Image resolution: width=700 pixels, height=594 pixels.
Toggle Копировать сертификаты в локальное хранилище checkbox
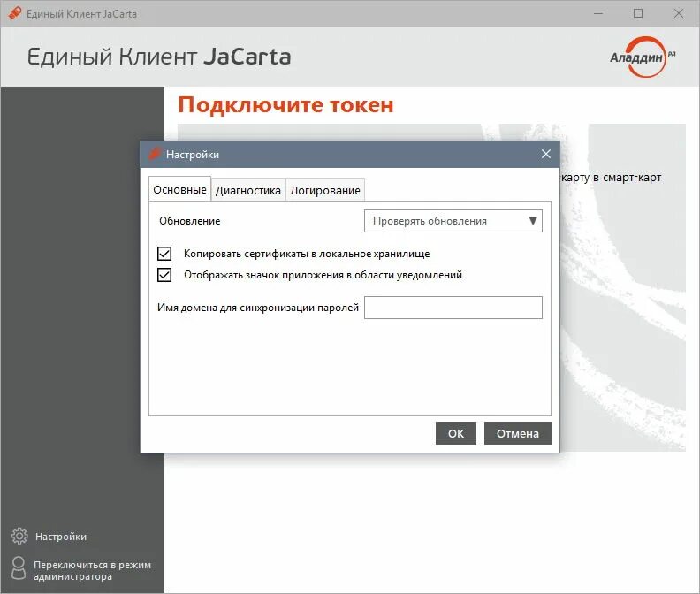164,254
